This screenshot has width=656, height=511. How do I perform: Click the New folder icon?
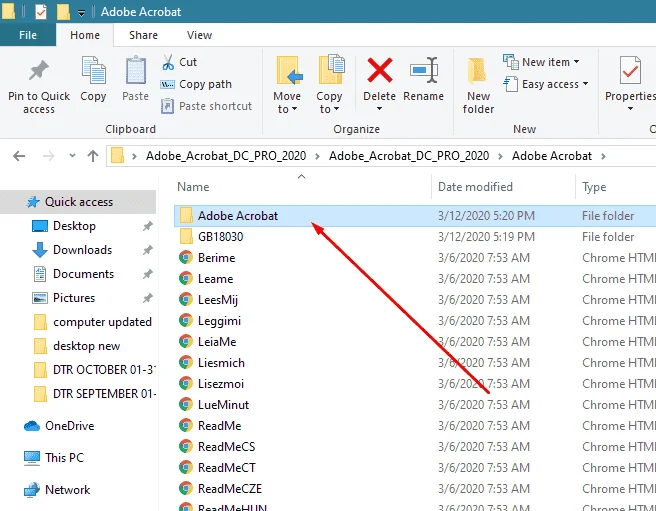point(477,70)
